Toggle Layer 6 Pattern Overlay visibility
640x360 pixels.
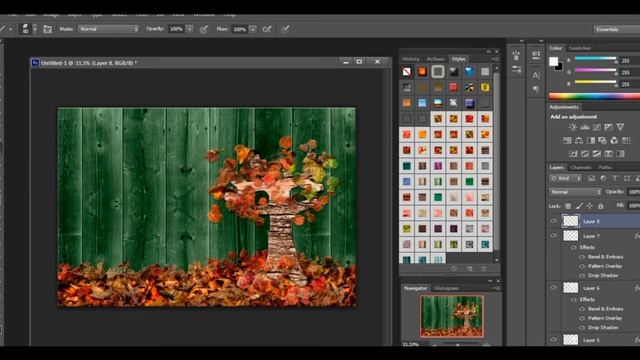pyautogui.click(x=582, y=318)
